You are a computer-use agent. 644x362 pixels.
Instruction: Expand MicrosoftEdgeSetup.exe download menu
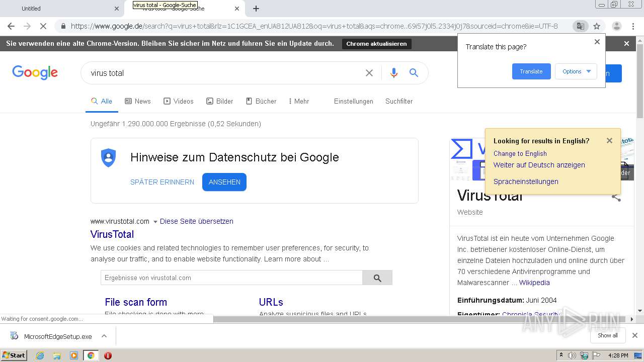pos(104,336)
